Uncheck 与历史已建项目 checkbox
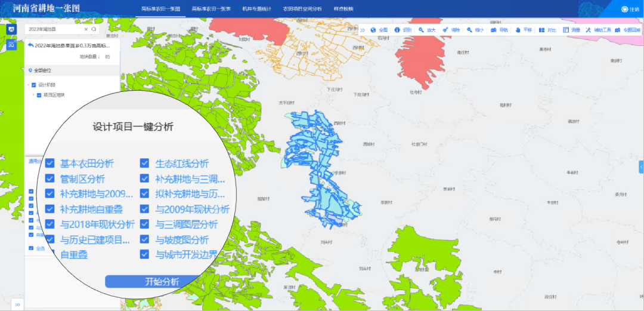This screenshot has height=311, width=644. 49,239
